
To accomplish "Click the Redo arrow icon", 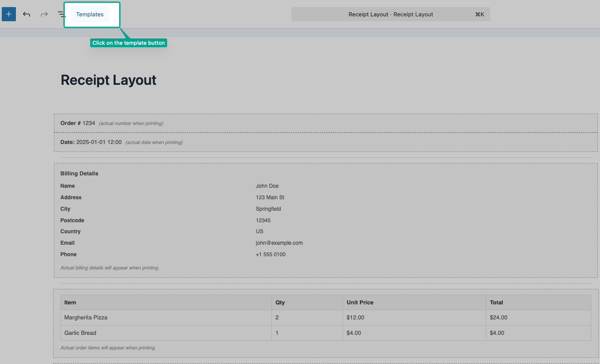I will pyautogui.click(x=44, y=14).
